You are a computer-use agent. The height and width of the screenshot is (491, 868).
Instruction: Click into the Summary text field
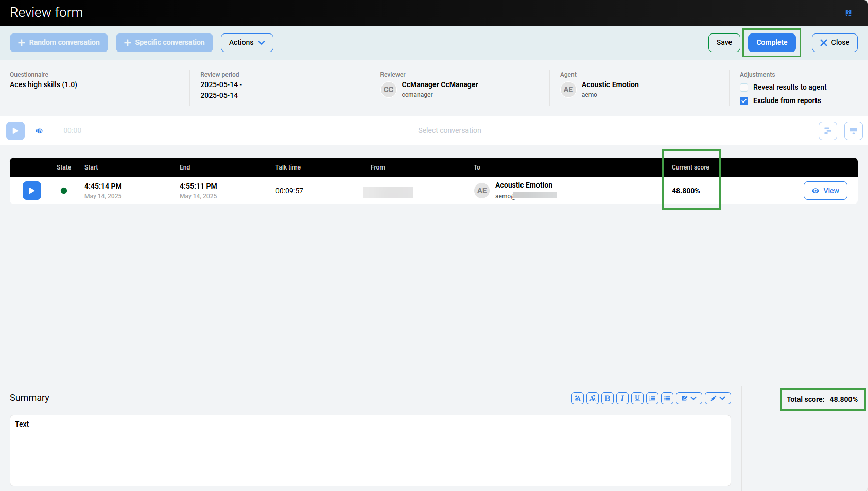pyautogui.click(x=370, y=450)
